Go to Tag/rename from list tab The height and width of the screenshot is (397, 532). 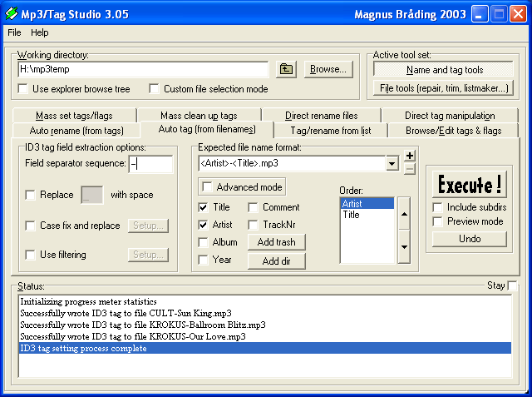(x=331, y=131)
